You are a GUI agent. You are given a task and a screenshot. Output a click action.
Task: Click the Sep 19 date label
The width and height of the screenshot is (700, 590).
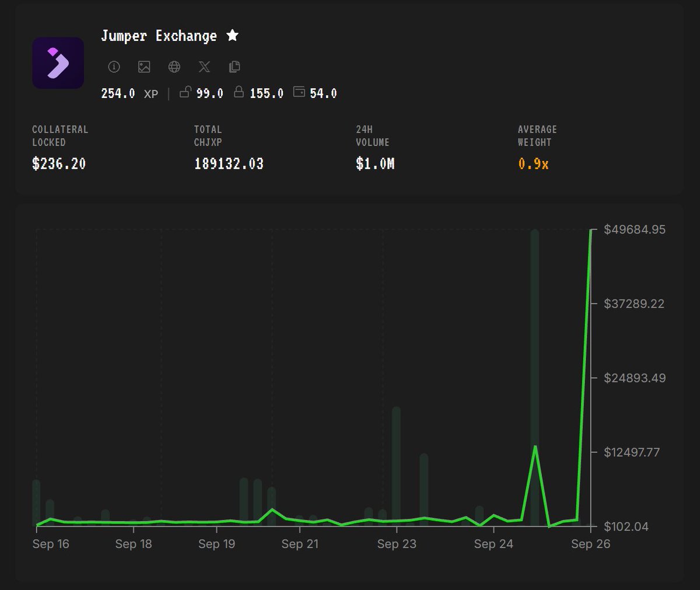pos(216,544)
